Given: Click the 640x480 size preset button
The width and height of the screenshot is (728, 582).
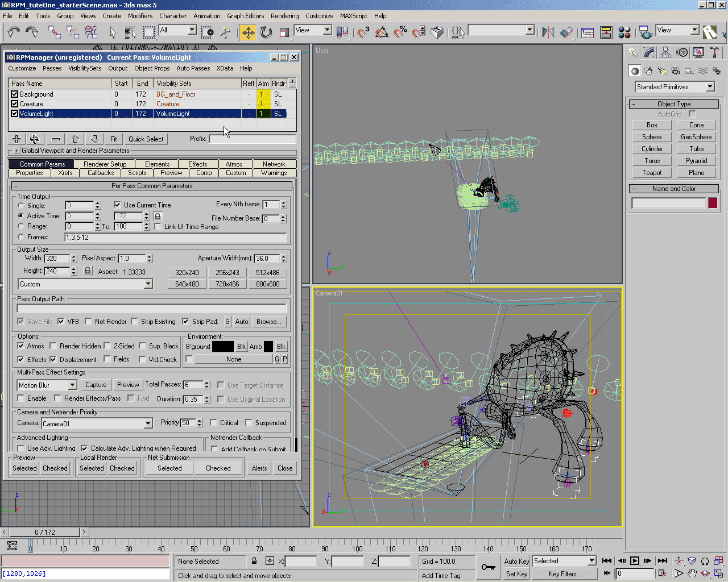Looking at the screenshot, I should [x=187, y=284].
